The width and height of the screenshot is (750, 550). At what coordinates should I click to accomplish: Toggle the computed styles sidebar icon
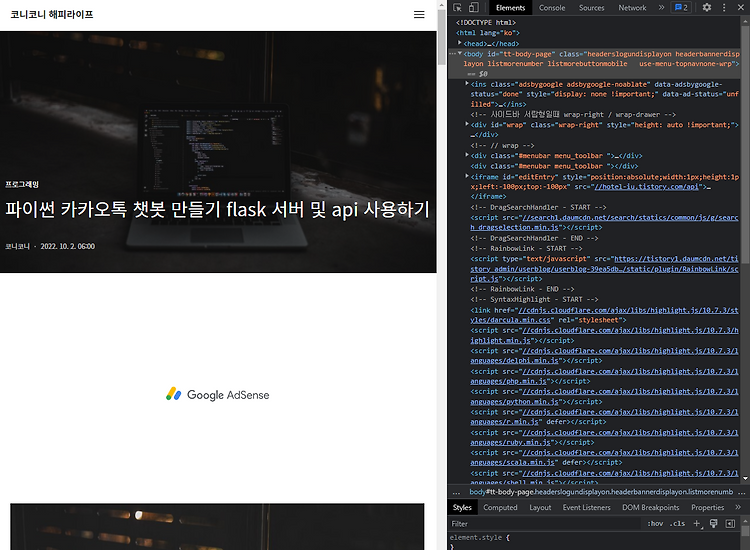[730, 524]
